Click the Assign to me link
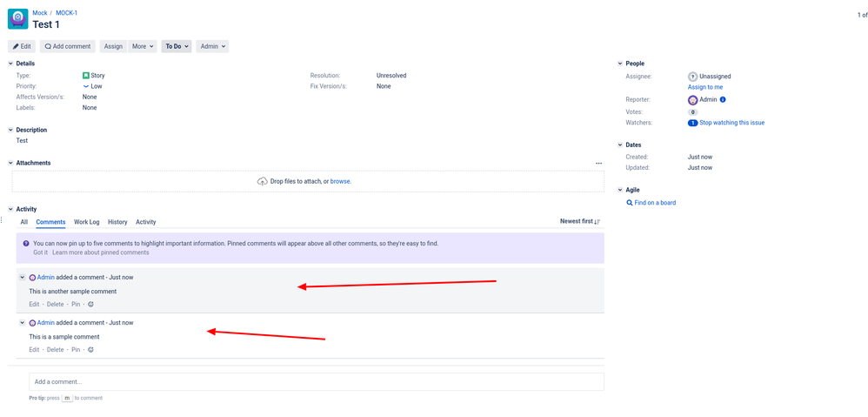The width and height of the screenshot is (868, 417). point(705,88)
